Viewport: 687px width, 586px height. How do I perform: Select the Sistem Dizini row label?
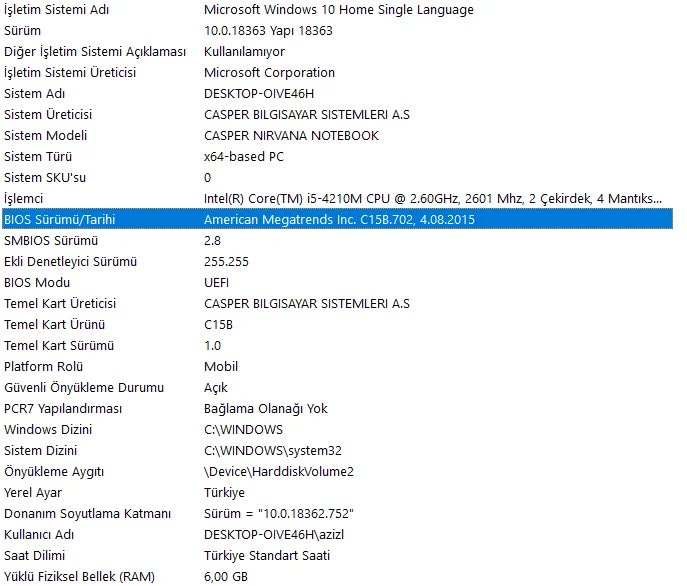coord(41,451)
